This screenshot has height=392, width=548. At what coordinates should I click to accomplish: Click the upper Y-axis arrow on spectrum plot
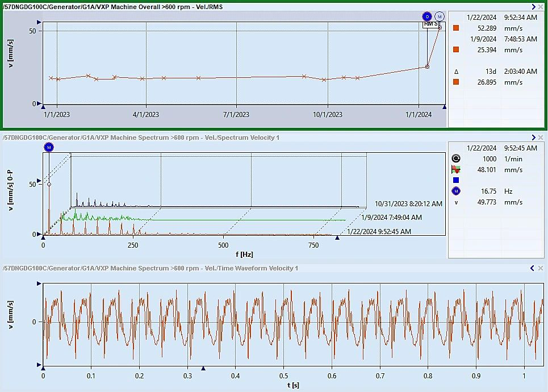(39, 181)
